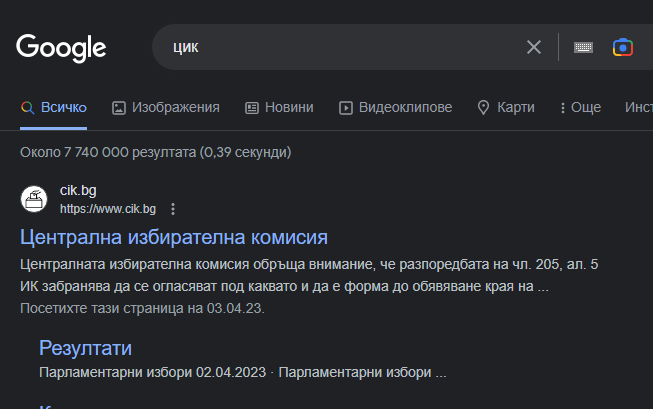The width and height of the screenshot is (653, 409).
Task: Open the Централна избирателна комисия result
Action: point(174,237)
